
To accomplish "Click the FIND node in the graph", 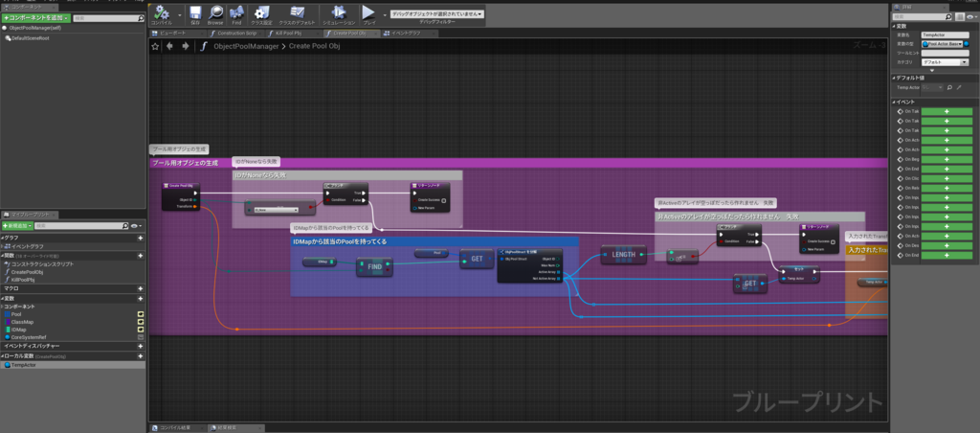I will pos(374,266).
